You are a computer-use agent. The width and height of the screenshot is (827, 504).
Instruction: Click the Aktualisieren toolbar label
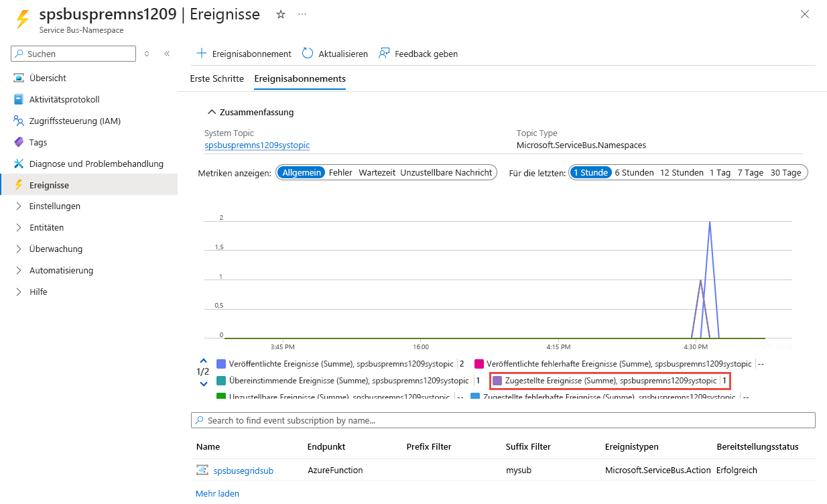[343, 54]
